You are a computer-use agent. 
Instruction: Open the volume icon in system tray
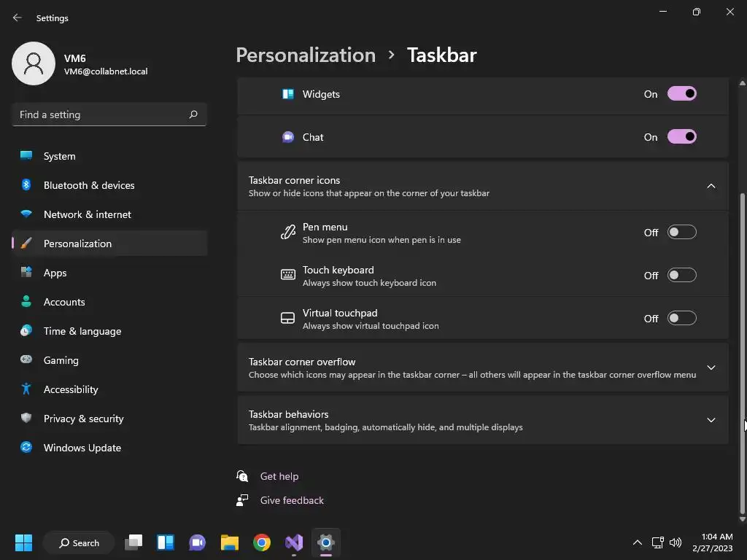(676, 542)
